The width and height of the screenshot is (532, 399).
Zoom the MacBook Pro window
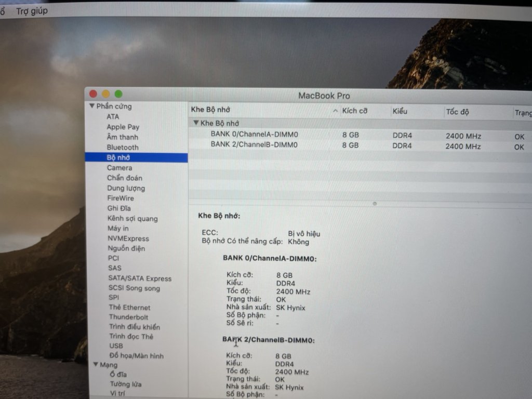tap(118, 94)
